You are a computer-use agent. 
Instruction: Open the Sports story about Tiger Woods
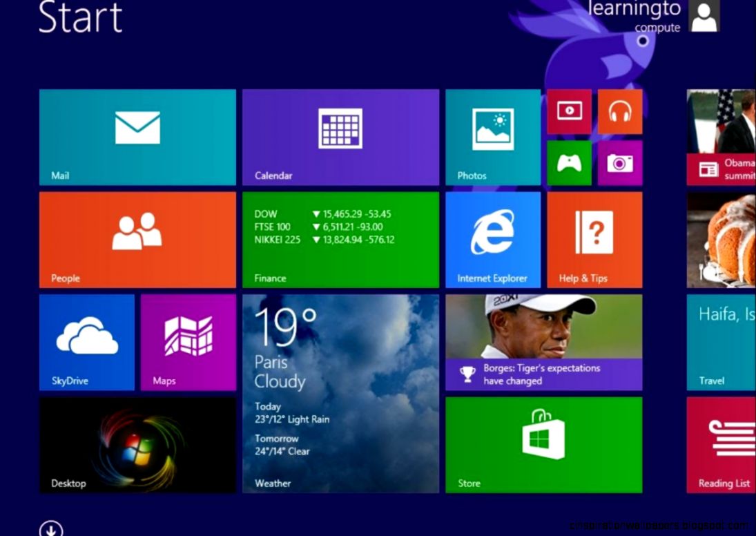click(543, 342)
